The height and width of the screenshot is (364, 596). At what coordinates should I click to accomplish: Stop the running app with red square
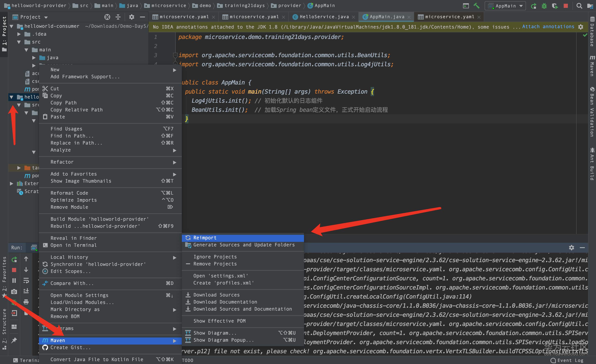point(566,6)
